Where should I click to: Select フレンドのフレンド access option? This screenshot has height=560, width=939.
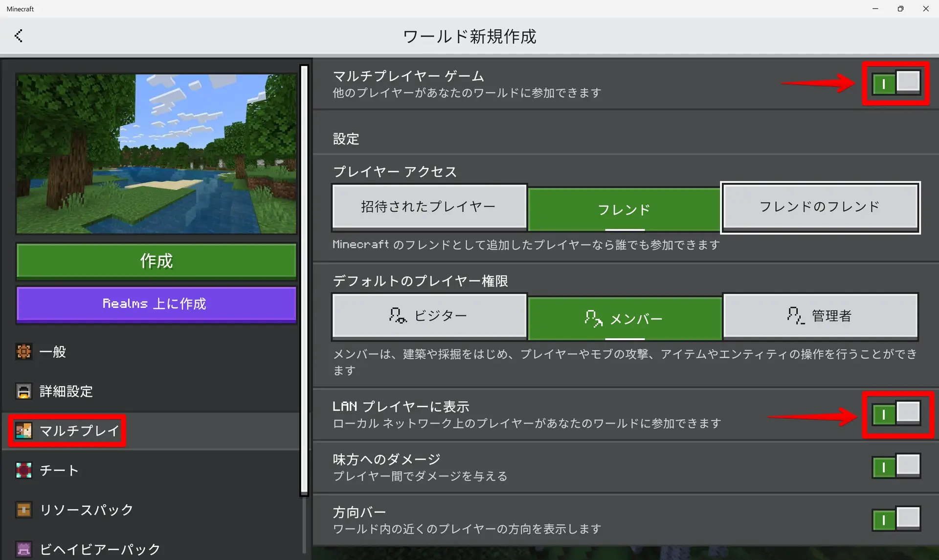(820, 207)
